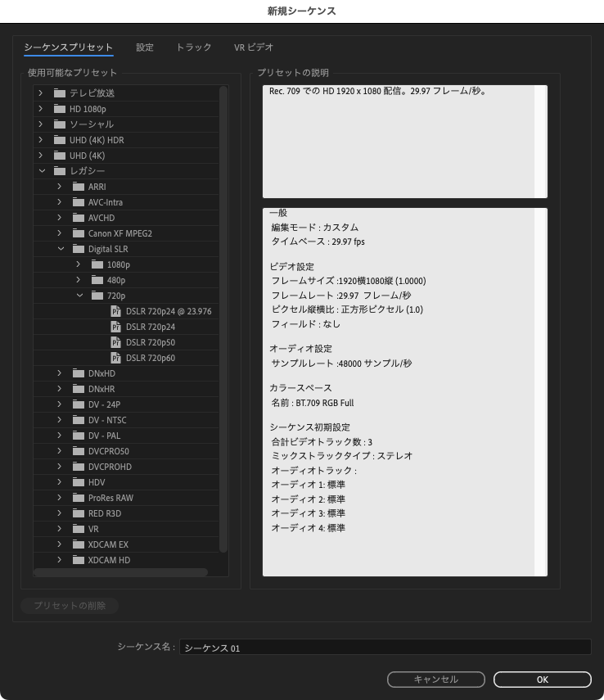Expand the 1080p subfolder
Image resolution: width=604 pixels, height=700 pixels.
pyautogui.click(x=79, y=264)
